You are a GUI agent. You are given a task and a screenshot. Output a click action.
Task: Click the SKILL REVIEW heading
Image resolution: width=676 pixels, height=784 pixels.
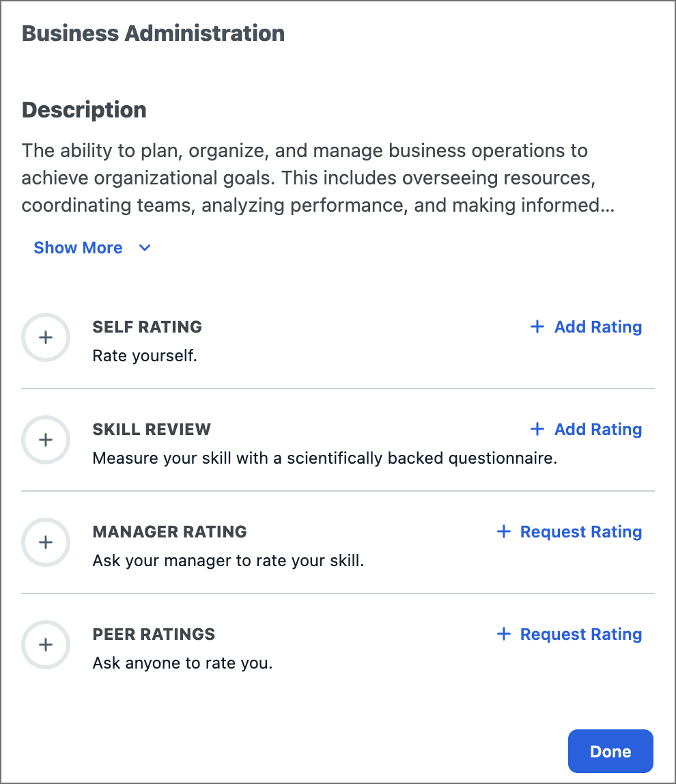[152, 430]
